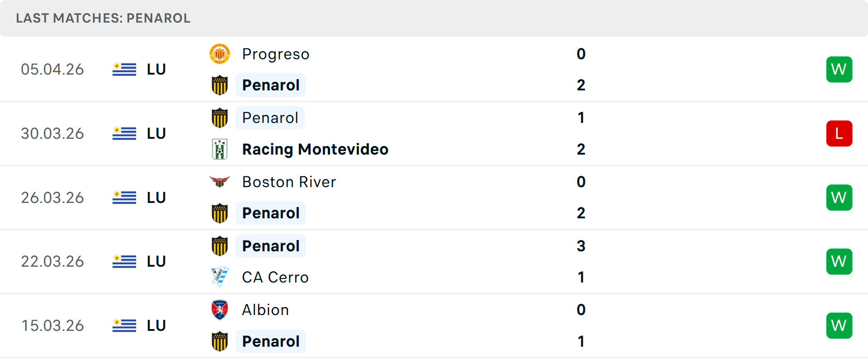Click the Racing Montevideo club crest

pyautogui.click(x=220, y=149)
